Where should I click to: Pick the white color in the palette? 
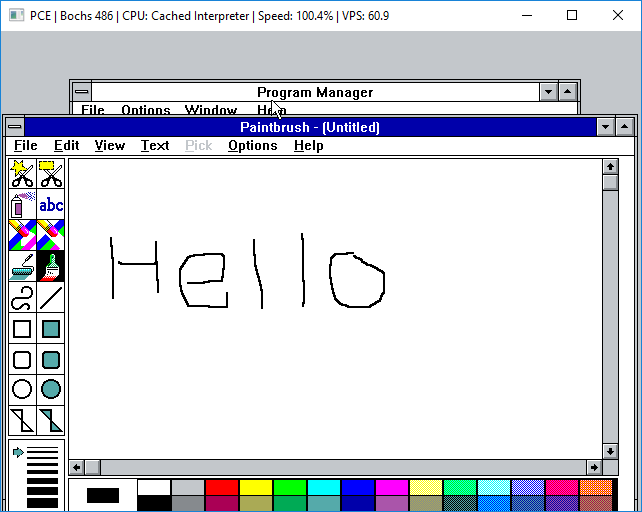(154, 487)
